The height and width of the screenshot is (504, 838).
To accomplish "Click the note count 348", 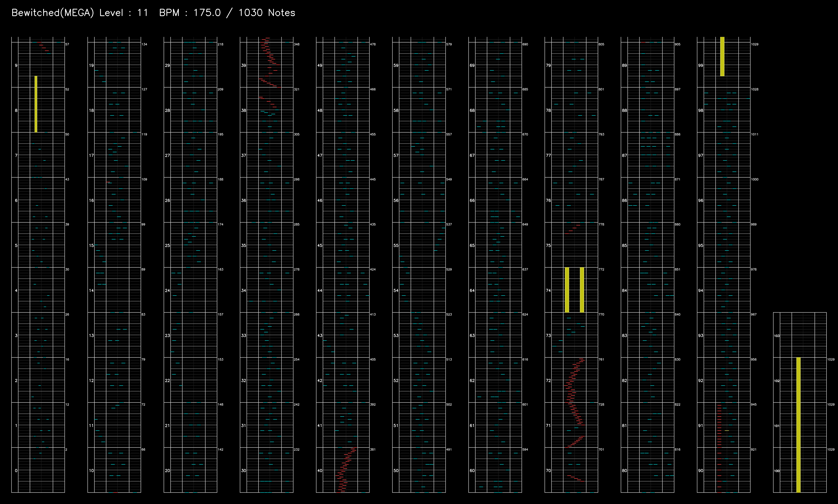I will pos(297,44).
